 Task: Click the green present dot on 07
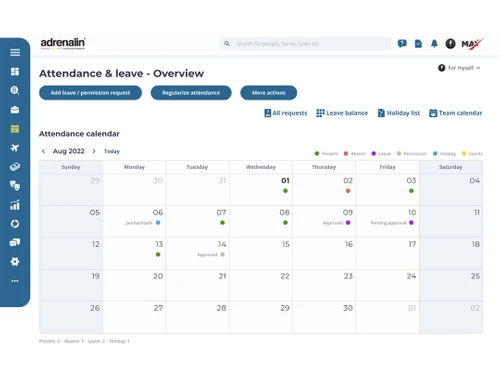click(222, 223)
